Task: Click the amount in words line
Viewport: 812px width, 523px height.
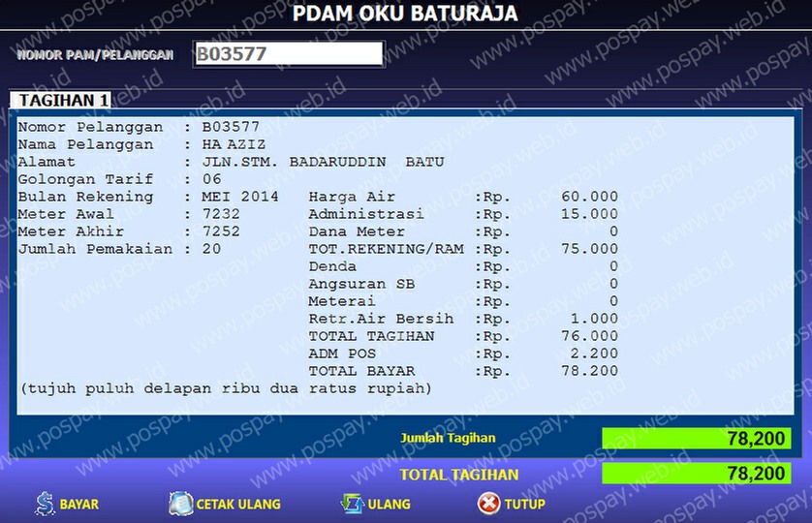Action: [226, 388]
